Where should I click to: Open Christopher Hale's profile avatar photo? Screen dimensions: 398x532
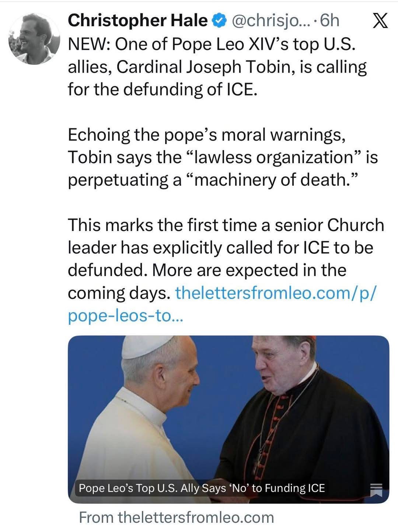click(34, 39)
